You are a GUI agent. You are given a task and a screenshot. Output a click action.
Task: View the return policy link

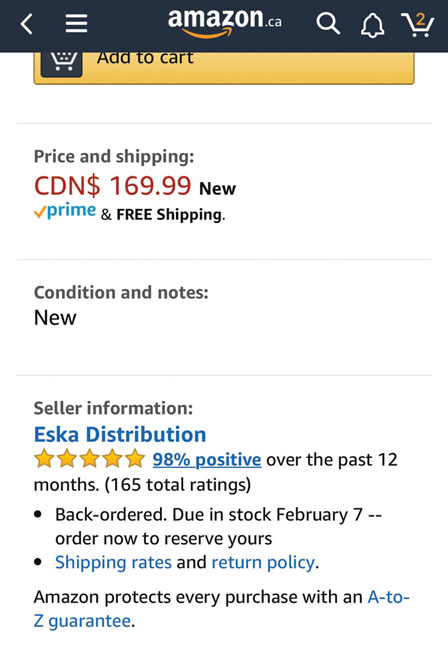pyautogui.click(x=264, y=563)
